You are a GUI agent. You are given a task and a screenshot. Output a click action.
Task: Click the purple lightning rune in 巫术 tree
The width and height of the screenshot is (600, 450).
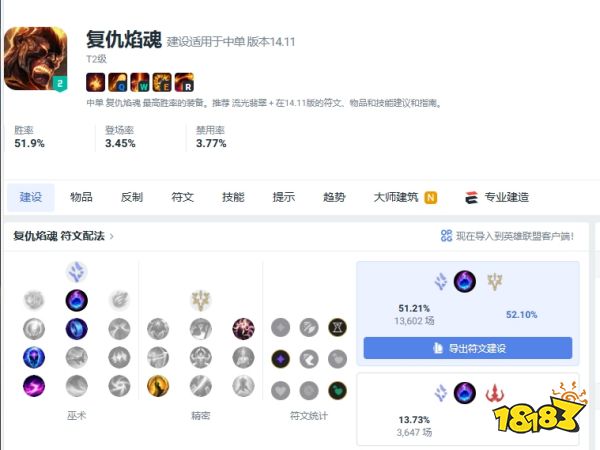point(34,386)
